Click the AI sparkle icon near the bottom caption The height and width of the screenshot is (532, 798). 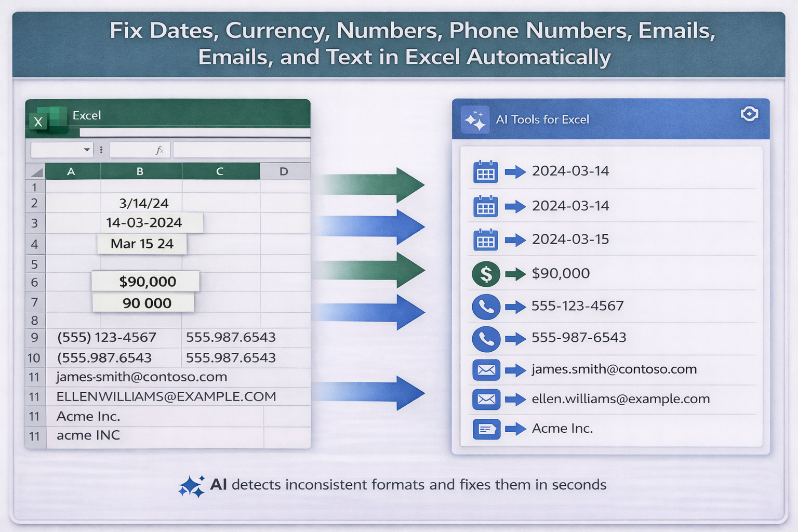pyautogui.click(x=192, y=485)
